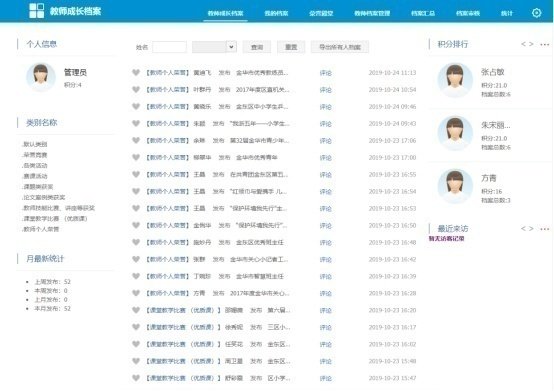Open 评论 link for first entry
The image size is (554, 391).
[325, 73]
